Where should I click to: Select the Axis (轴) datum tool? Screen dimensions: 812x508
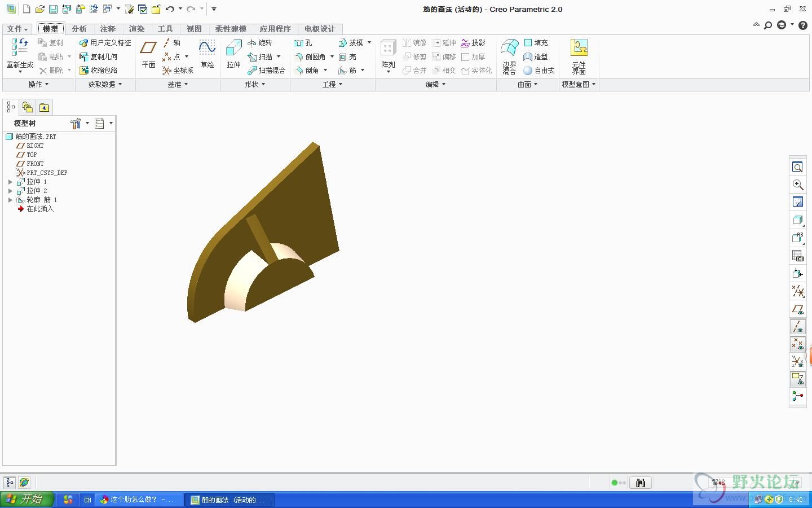tap(172, 43)
